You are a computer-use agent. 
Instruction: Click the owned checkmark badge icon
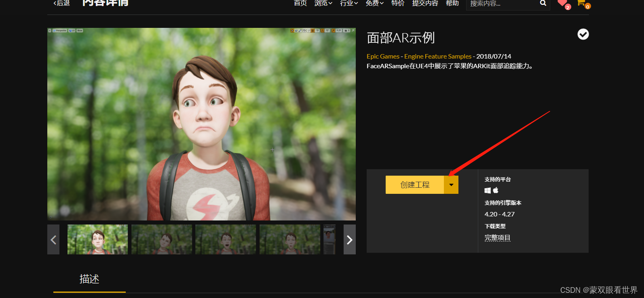583,34
